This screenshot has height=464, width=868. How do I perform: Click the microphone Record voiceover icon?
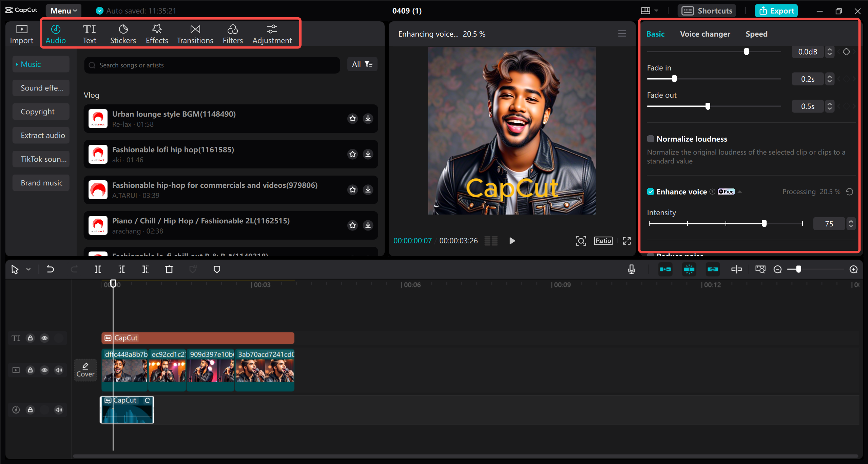pos(631,269)
